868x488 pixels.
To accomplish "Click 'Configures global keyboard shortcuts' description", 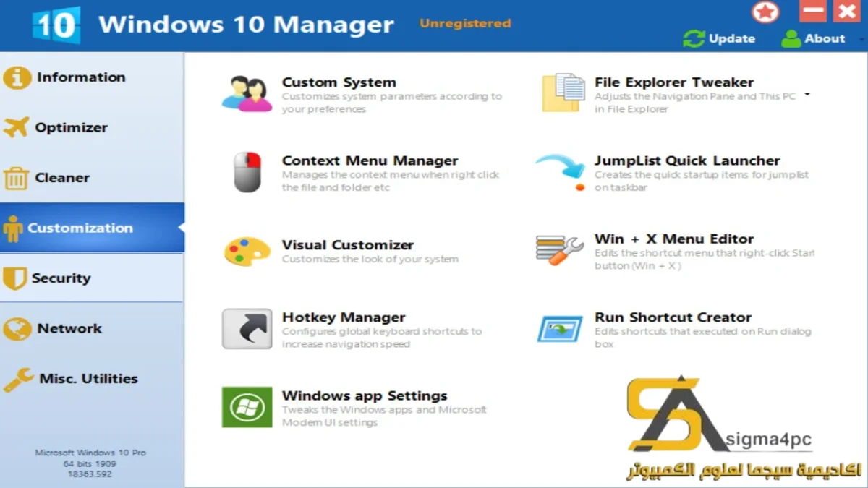I will 382,338.
